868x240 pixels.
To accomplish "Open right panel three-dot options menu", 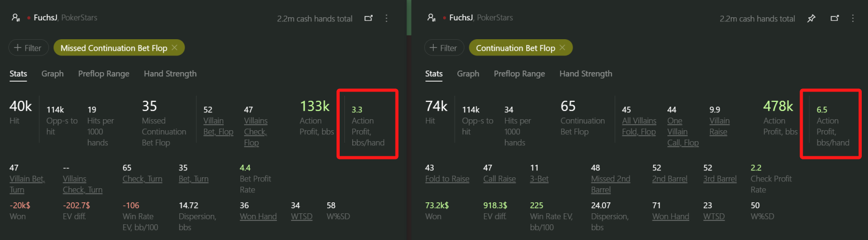I will tap(853, 18).
